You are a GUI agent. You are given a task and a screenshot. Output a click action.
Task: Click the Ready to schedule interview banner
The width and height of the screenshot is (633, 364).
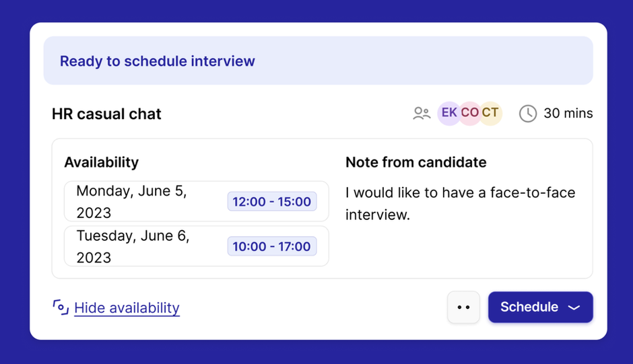(318, 61)
